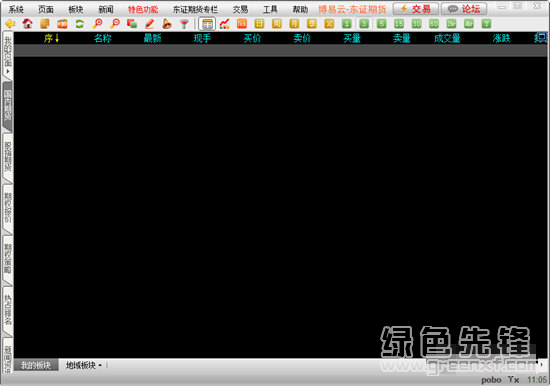Open the 东证期货专栏 menu
This screenshot has height=386, width=550.
point(195,9)
